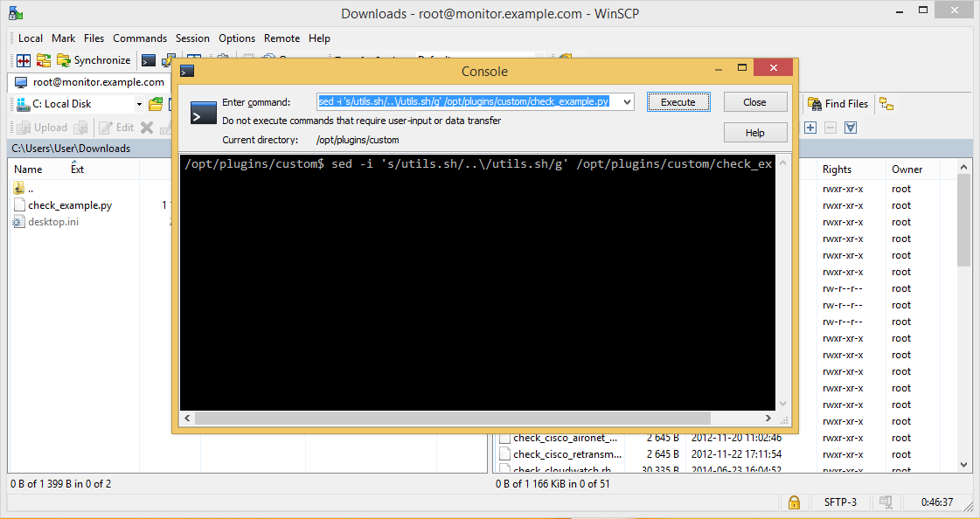The height and width of the screenshot is (519, 980).
Task: Click the lock icon in status bar
Action: coord(794,502)
